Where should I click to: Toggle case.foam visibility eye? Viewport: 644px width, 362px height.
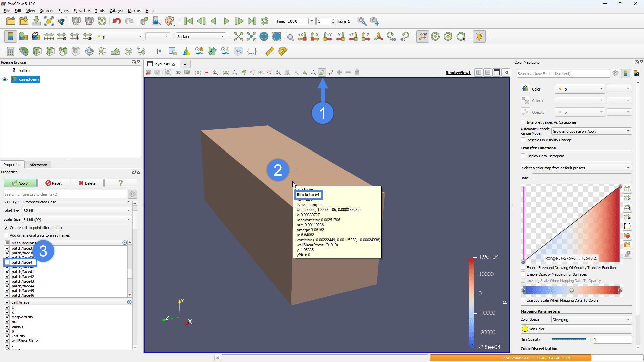point(5,79)
